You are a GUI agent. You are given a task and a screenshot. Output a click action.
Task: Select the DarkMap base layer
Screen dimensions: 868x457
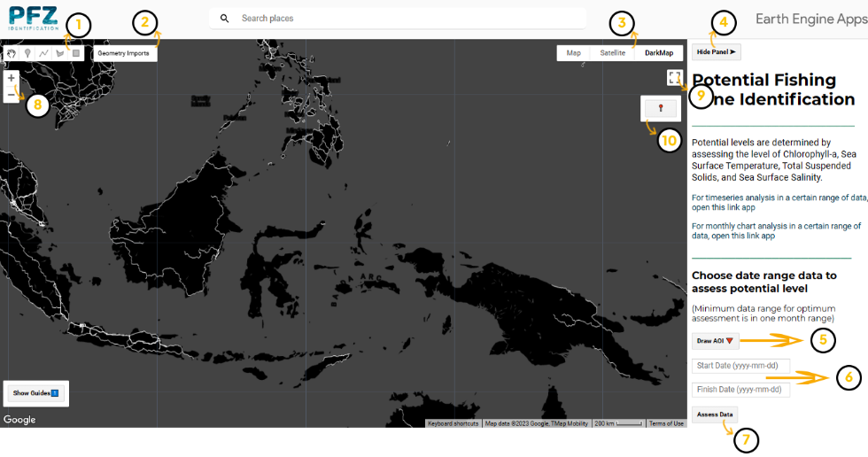tap(659, 53)
